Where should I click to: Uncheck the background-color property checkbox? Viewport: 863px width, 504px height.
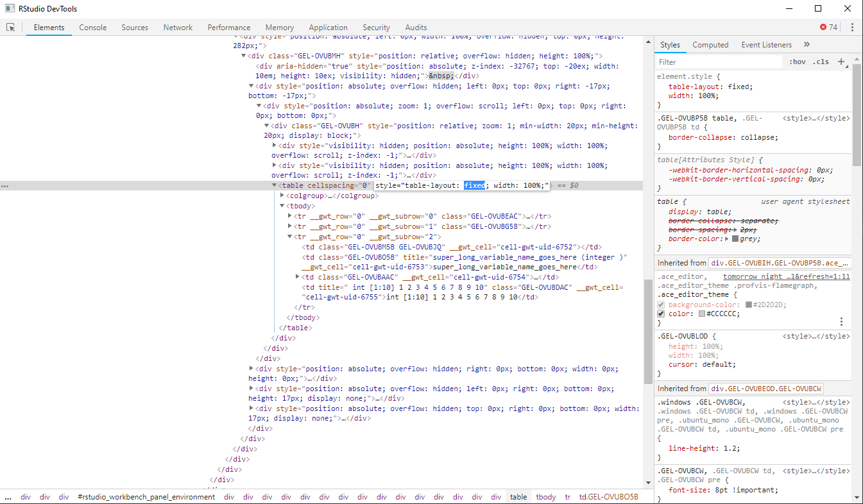(x=661, y=304)
